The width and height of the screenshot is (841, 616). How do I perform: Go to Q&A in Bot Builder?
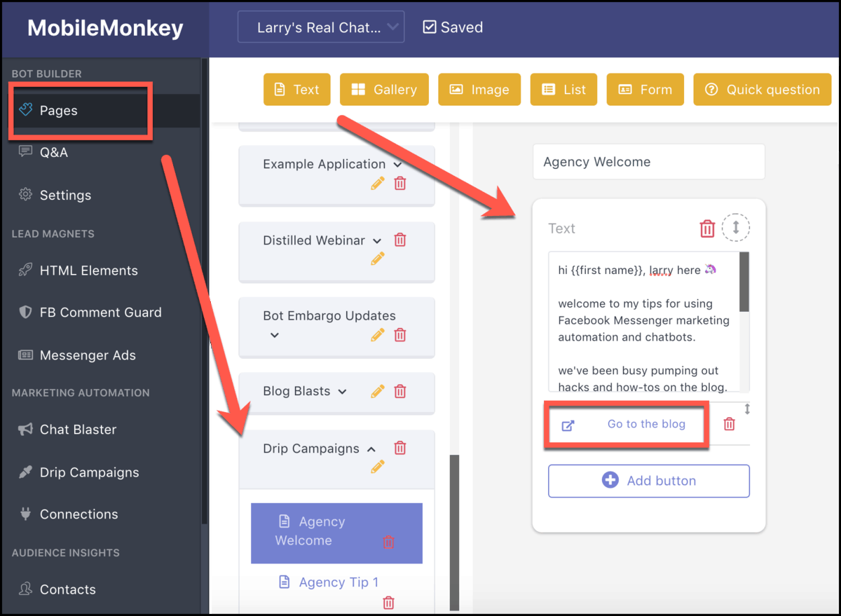tap(54, 152)
